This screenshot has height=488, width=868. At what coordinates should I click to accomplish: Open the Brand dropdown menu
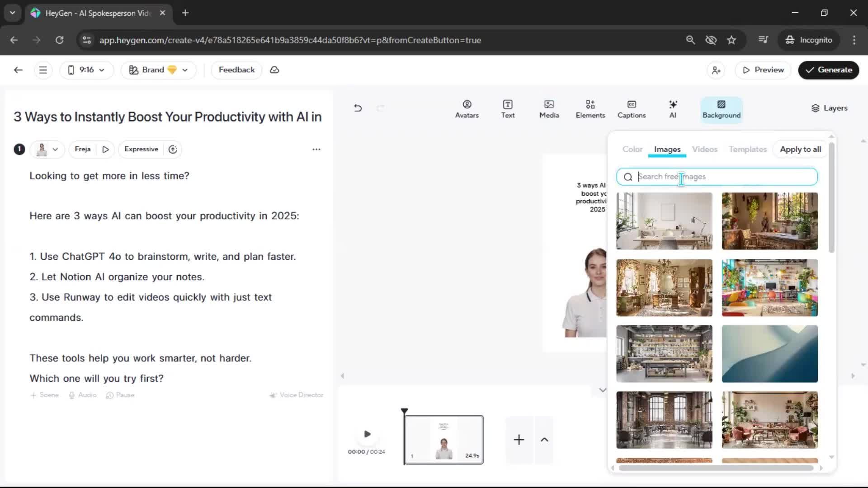[x=158, y=70]
